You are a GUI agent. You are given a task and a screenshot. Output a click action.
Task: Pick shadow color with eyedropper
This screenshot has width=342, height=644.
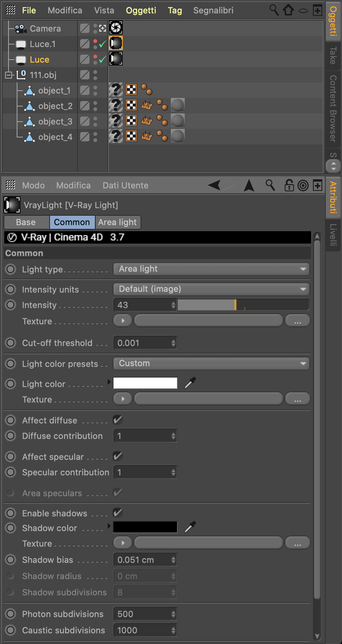[x=190, y=527]
